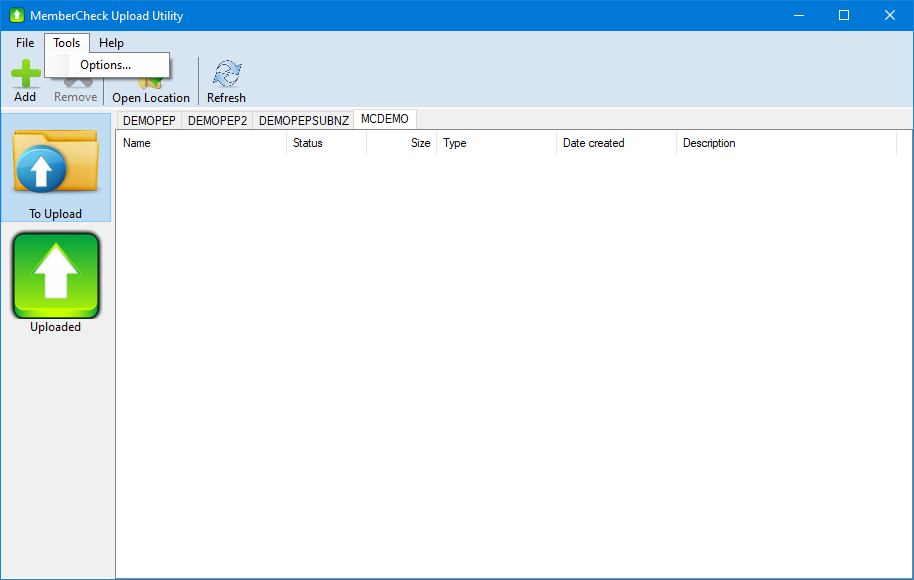Select the MCDEMO tab

click(385, 119)
